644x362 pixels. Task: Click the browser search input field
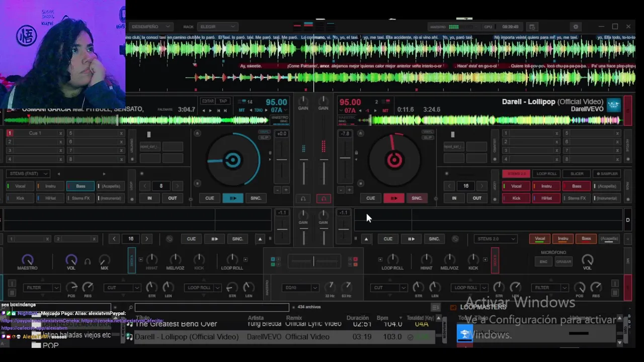(x=211, y=307)
